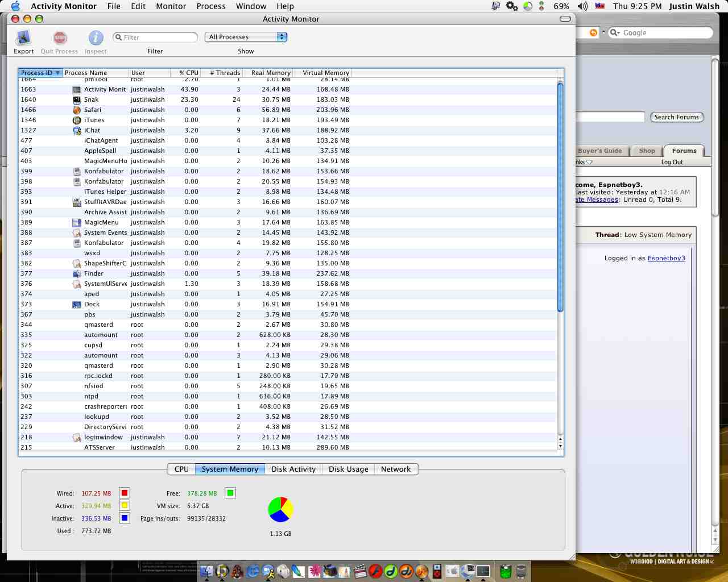The height and width of the screenshot is (582, 728).
Task: Sort by Virtual Memory column header
Action: click(322, 73)
